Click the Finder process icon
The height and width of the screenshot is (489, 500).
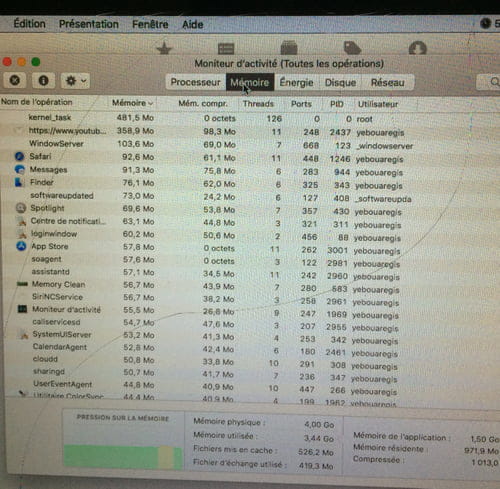pos(19,182)
